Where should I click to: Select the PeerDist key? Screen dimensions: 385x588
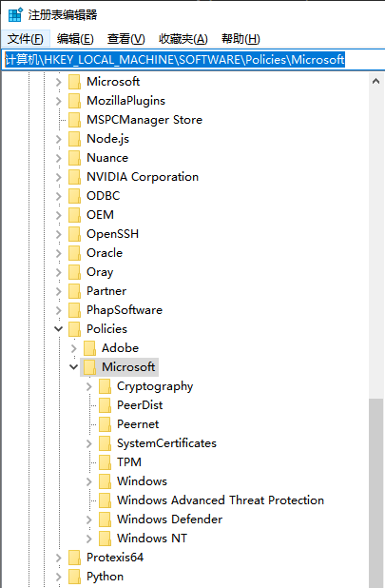click(x=140, y=405)
